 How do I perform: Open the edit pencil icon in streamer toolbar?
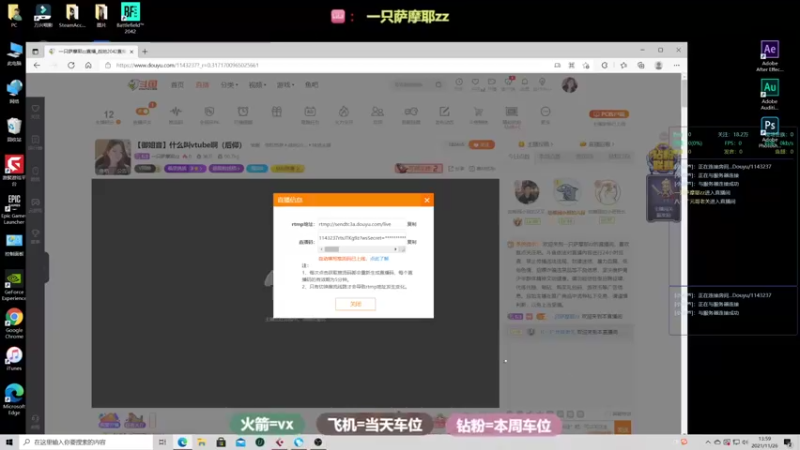[444, 112]
